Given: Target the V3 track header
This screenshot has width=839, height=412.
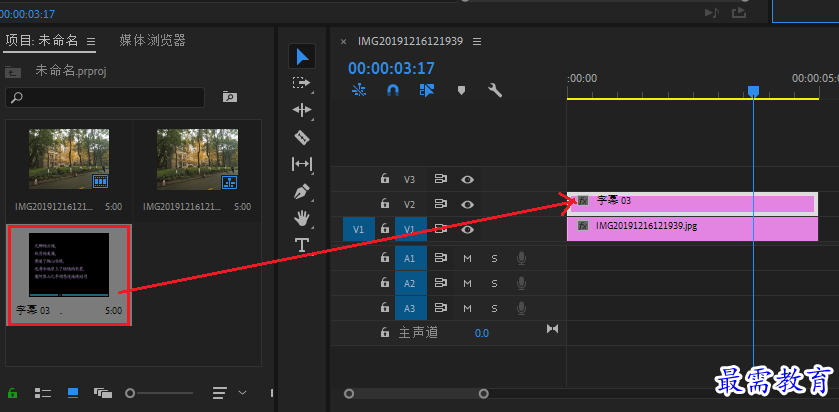Looking at the screenshot, I should 409,179.
